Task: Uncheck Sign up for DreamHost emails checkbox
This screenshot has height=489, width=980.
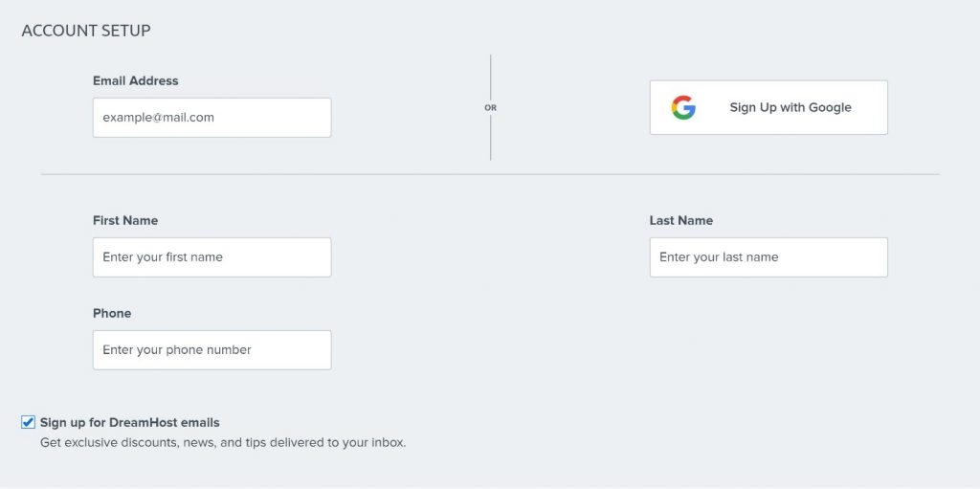Action: [x=28, y=422]
